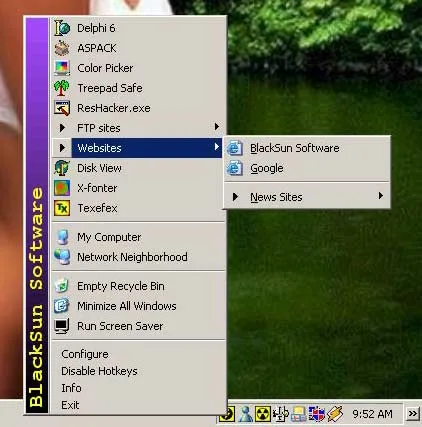Select Exit at the menu bottom
The width and height of the screenshot is (422, 427).
pyautogui.click(x=70, y=405)
